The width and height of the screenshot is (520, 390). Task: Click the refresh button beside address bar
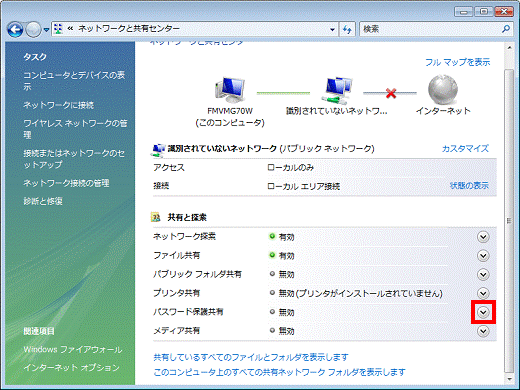pos(347,30)
